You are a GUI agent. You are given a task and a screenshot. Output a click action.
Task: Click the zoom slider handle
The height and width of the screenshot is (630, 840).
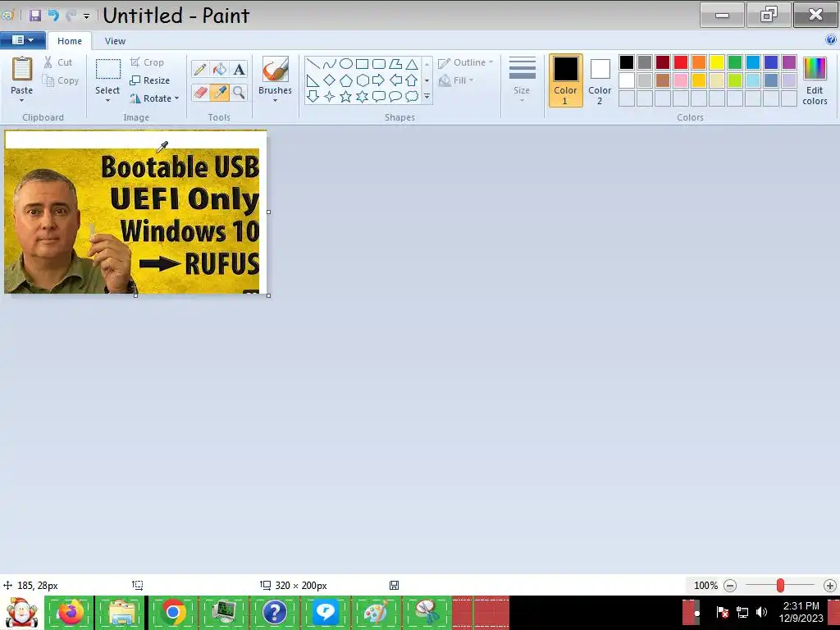coord(781,586)
